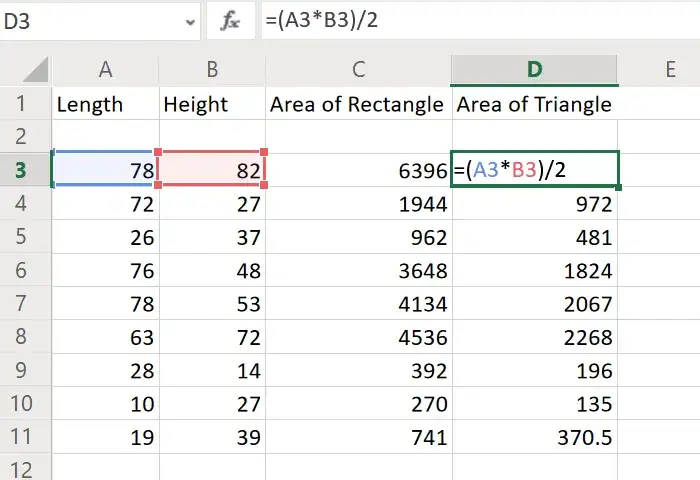Screen dimensions: 700x480
Task: Click the cell showing 2268
Action: 534,337
